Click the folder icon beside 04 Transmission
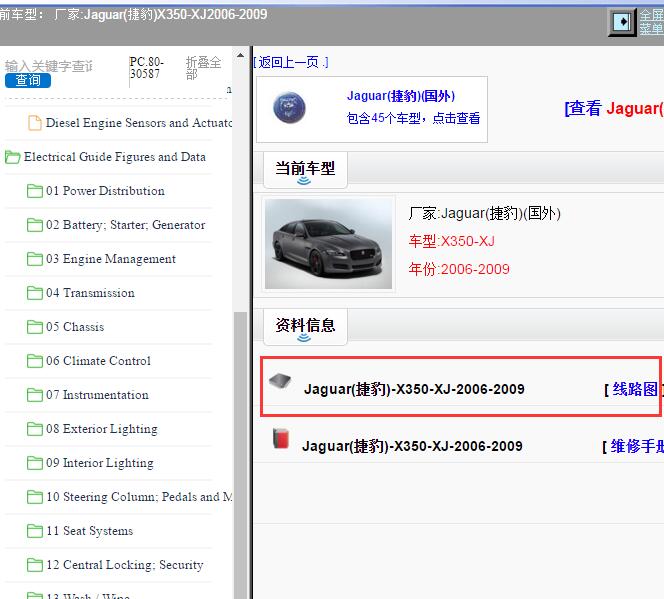Screen dimensions: 664x599 35,293
